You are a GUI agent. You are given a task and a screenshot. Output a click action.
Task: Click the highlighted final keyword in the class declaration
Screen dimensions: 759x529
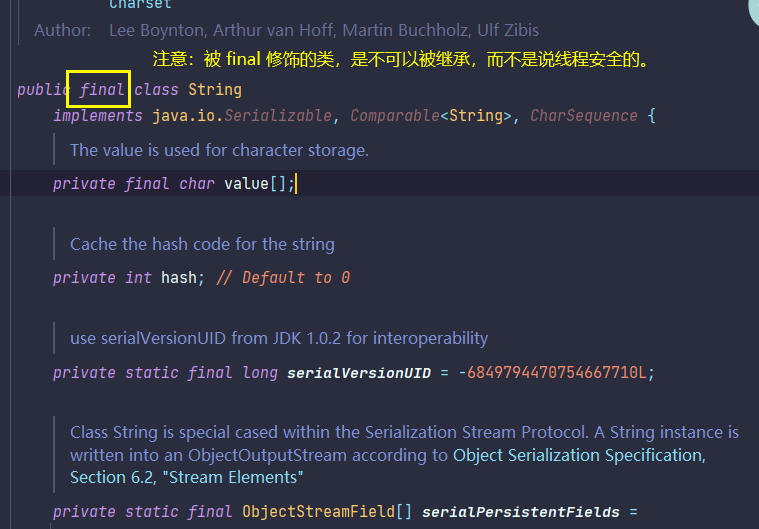pyautogui.click(x=102, y=90)
